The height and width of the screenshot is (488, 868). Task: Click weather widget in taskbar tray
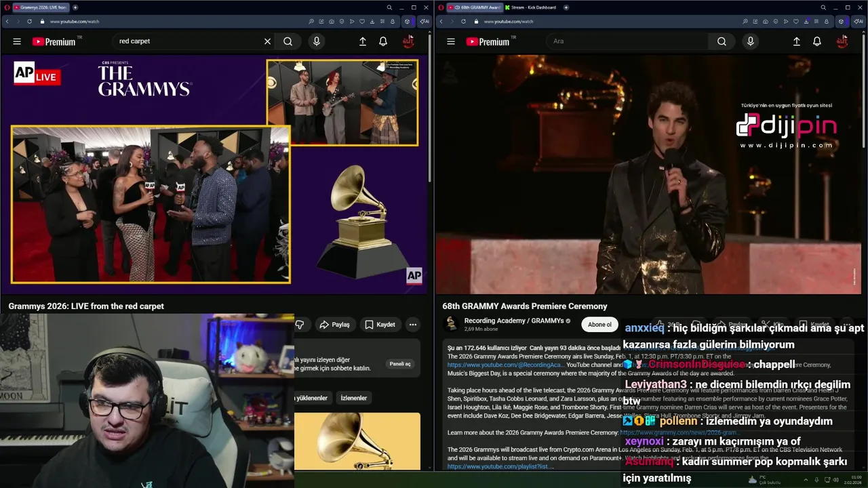(765, 480)
